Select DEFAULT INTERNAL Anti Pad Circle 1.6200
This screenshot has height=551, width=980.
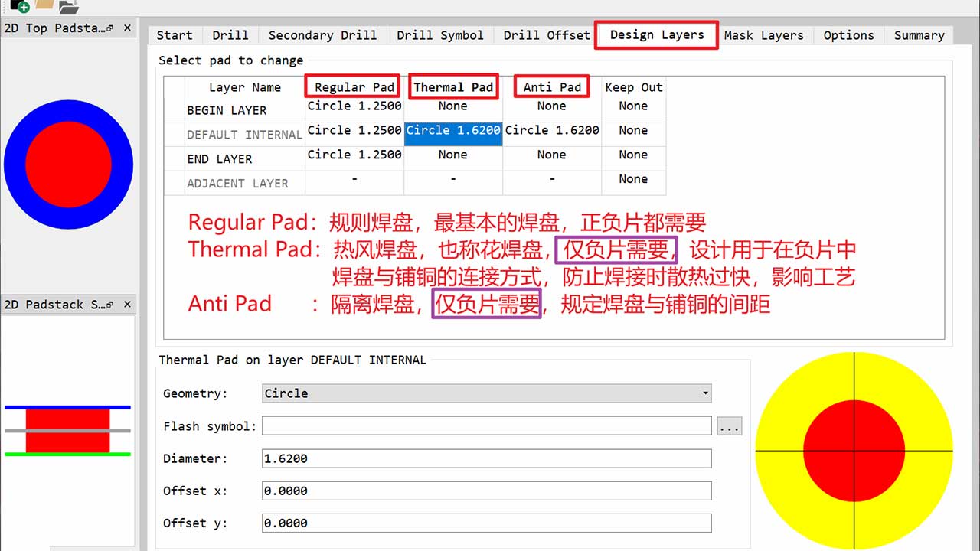point(551,134)
